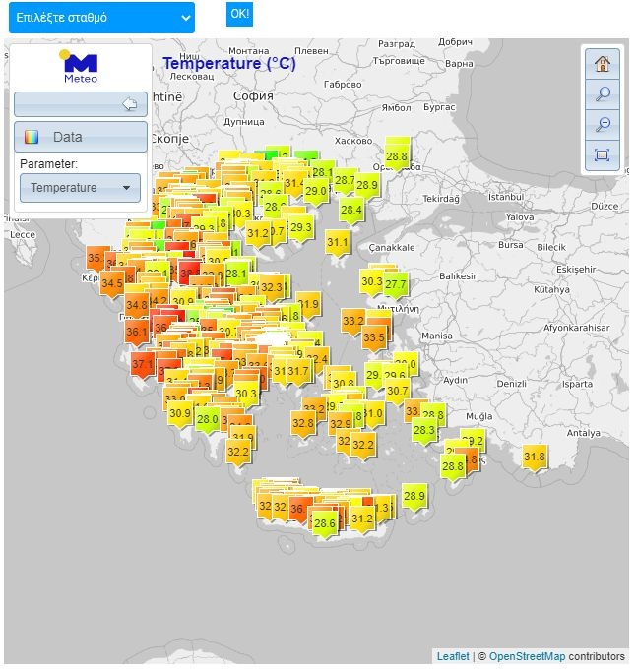Select the 31.8 station marker near Antalya
637x672 pixels.
pyautogui.click(x=534, y=458)
